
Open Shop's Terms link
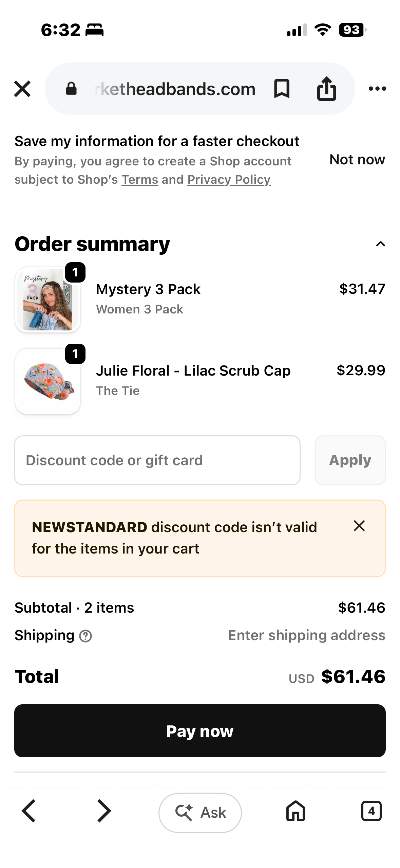[x=140, y=180]
